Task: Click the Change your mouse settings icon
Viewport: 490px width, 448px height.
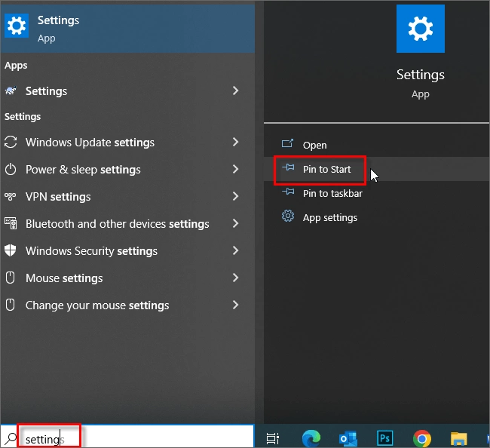Action: pos(11,305)
